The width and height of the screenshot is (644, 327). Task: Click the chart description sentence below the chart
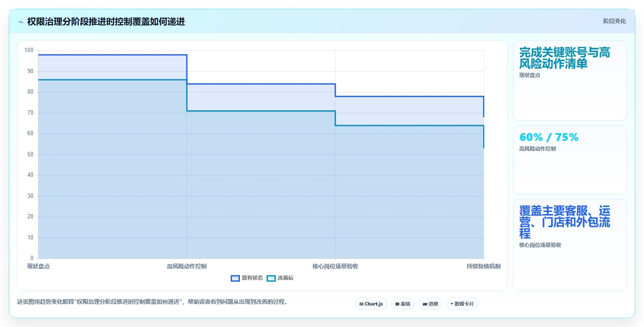[x=154, y=302]
